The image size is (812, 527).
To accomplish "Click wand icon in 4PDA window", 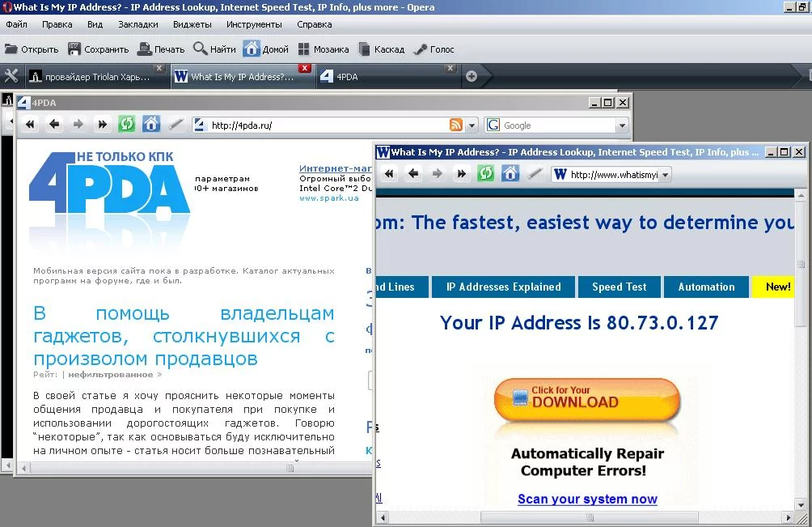I will click(x=175, y=125).
